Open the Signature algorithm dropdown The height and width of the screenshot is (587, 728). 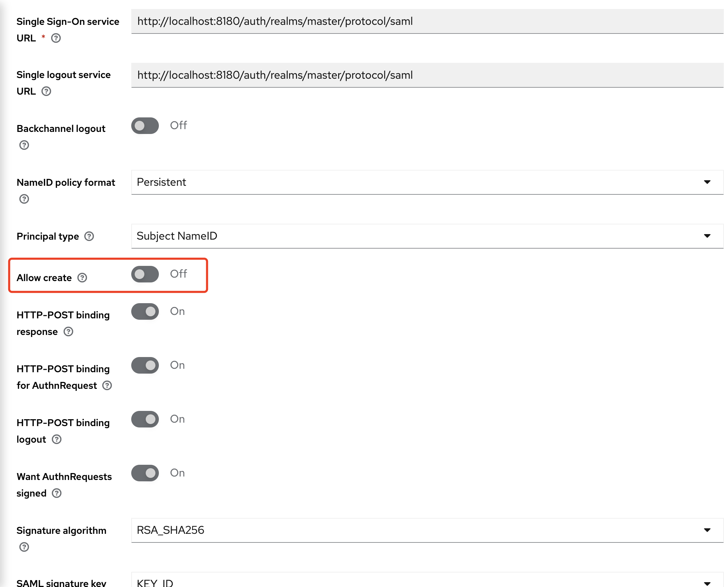tap(707, 530)
